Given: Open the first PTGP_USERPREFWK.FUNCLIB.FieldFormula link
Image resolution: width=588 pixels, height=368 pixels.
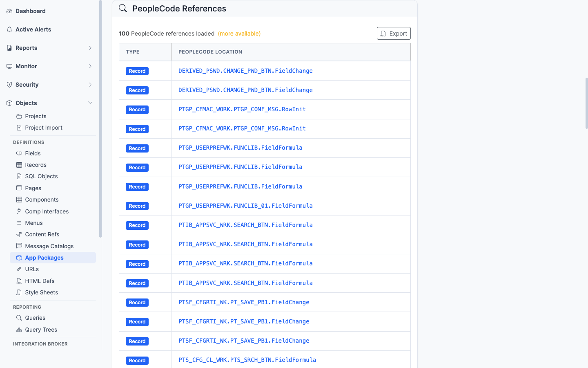Looking at the screenshot, I should point(241,148).
